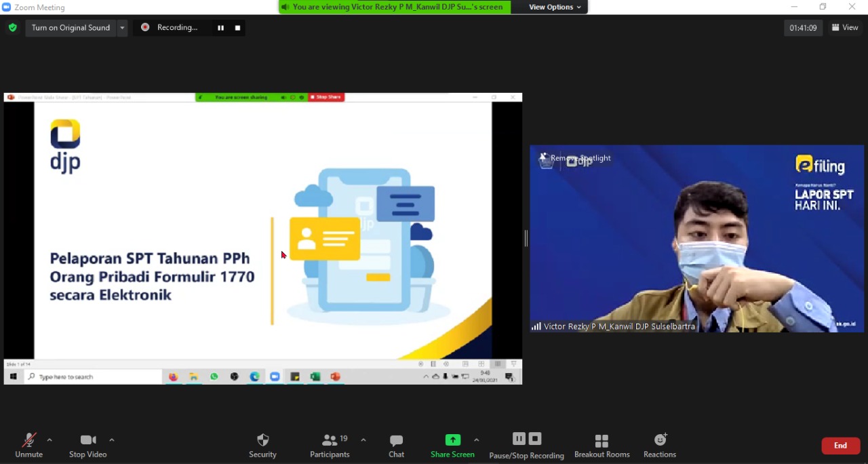Click the divider handle between share and video
This screenshot has width=868, height=464.
526,238
